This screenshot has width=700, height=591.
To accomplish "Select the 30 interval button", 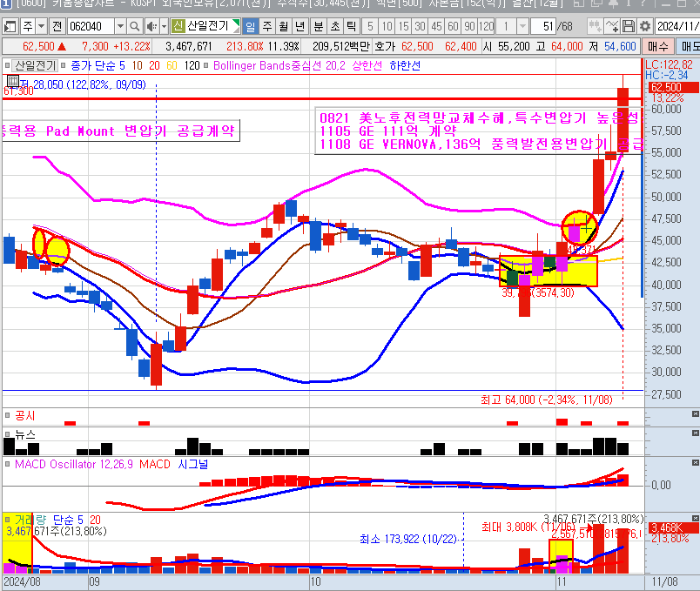I will pyautogui.click(x=420, y=26).
